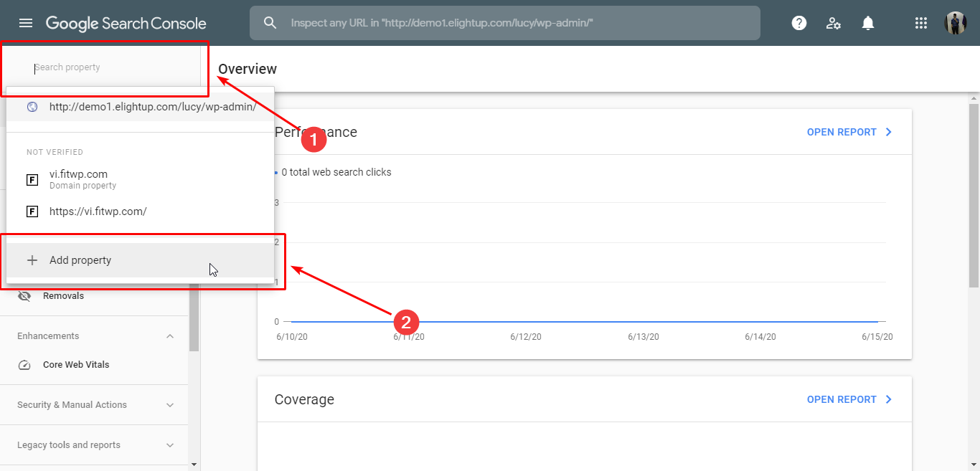The width and height of the screenshot is (980, 471).
Task: Click the Removals crossed-eye icon
Action: click(x=24, y=296)
